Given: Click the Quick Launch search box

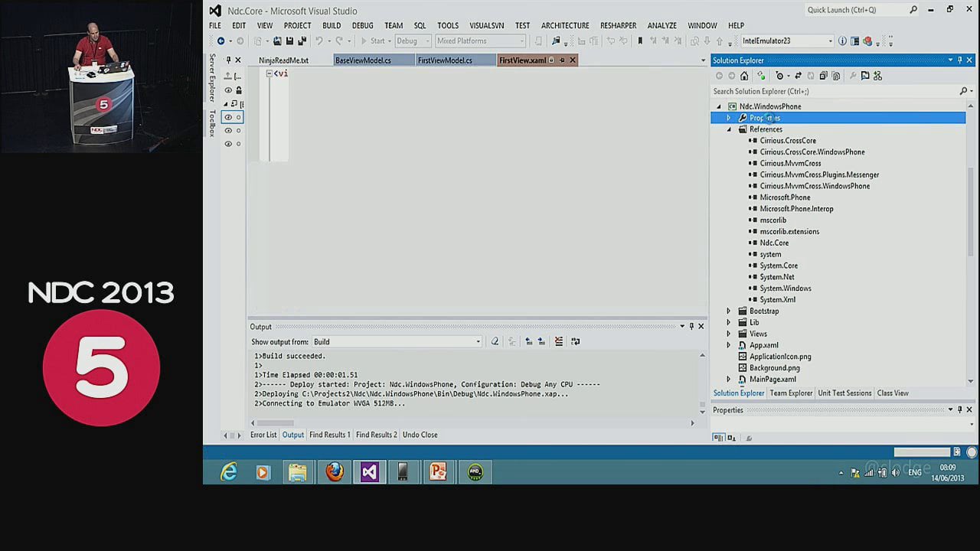Looking at the screenshot, I should click(861, 10).
